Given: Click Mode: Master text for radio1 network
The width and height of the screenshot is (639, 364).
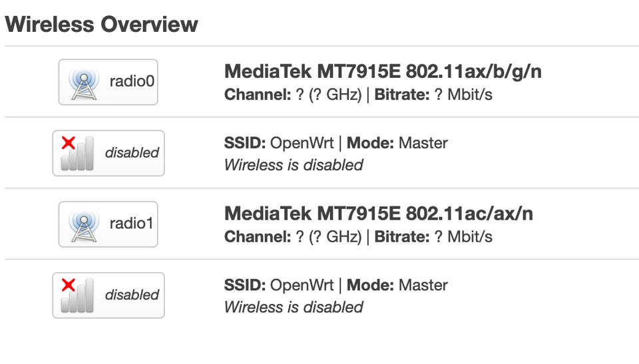Looking at the screenshot, I should (397, 285).
